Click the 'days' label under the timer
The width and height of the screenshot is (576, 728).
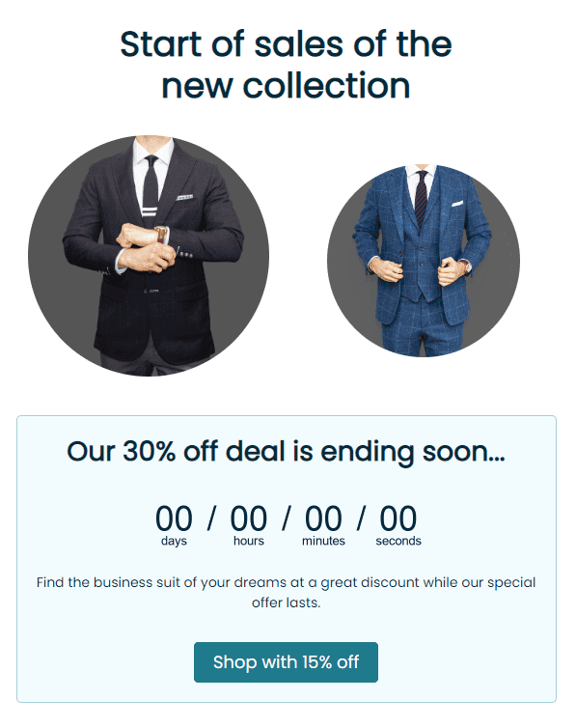point(174,542)
